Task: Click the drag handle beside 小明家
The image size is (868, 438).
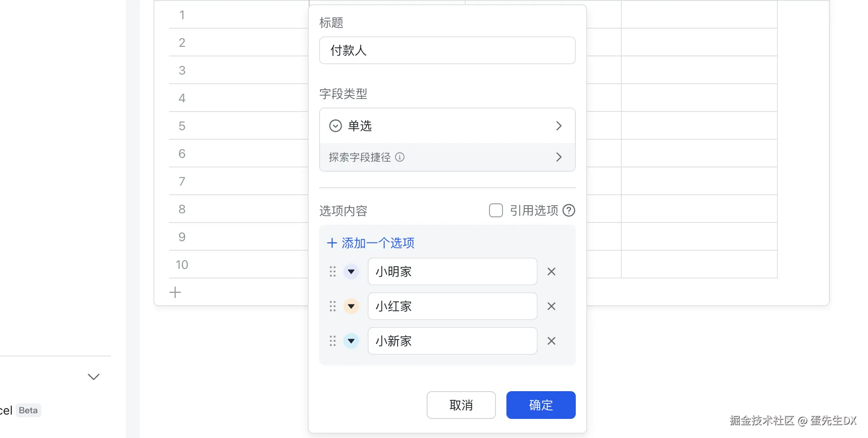Action: [333, 271]
